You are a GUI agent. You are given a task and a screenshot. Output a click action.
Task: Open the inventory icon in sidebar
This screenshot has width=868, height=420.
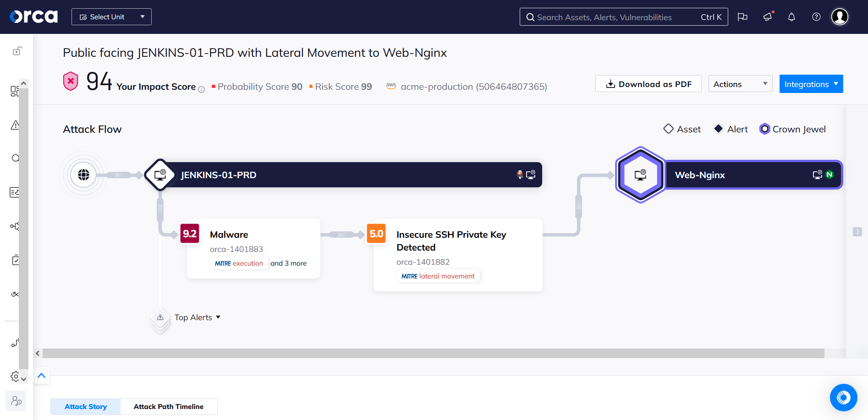click(x=14, y=192)
